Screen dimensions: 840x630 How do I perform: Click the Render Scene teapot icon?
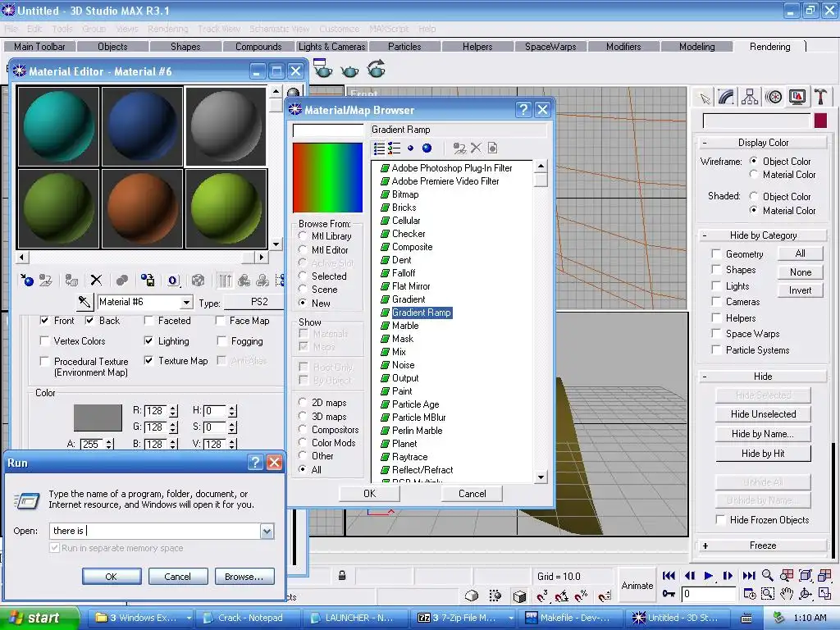[x=322, y=69]
